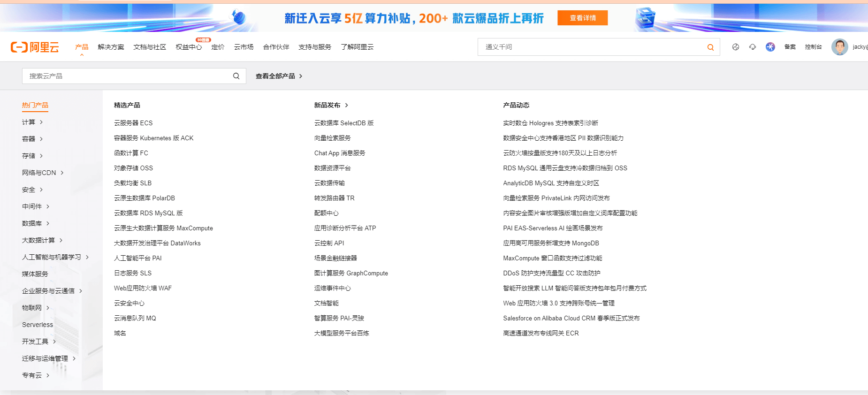Expand the 安全 category
The height and width of the screenshot is (395, 868).
[32, 190]
